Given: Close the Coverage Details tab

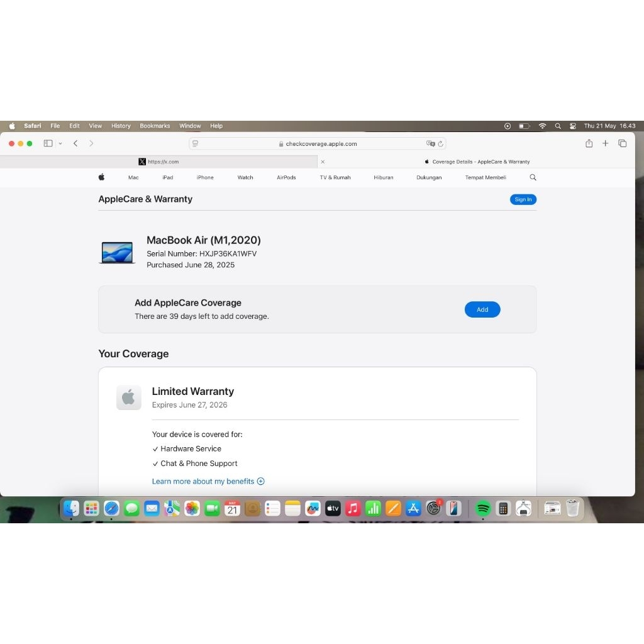Looking at the screenshot, I should (x=323, y=162).
